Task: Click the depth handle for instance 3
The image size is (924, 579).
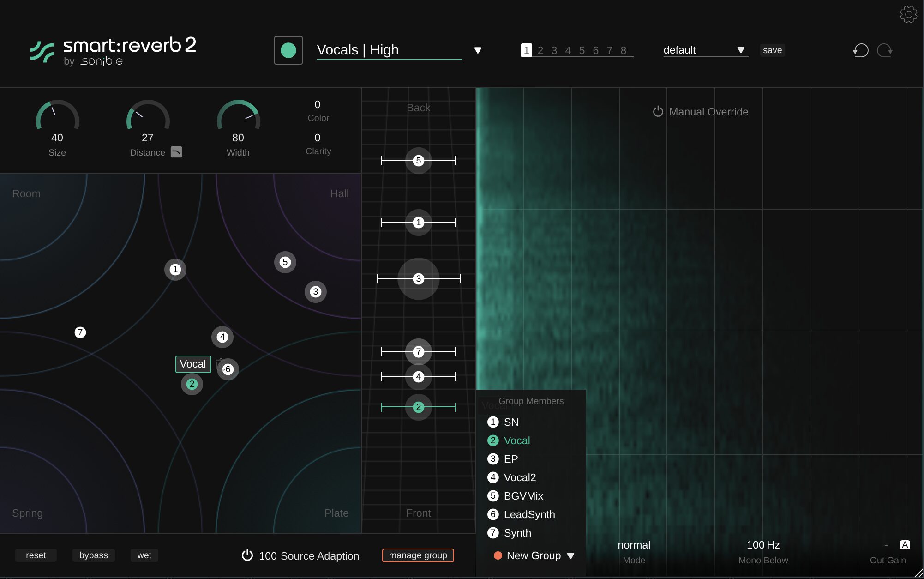Action: pos(419,279)
